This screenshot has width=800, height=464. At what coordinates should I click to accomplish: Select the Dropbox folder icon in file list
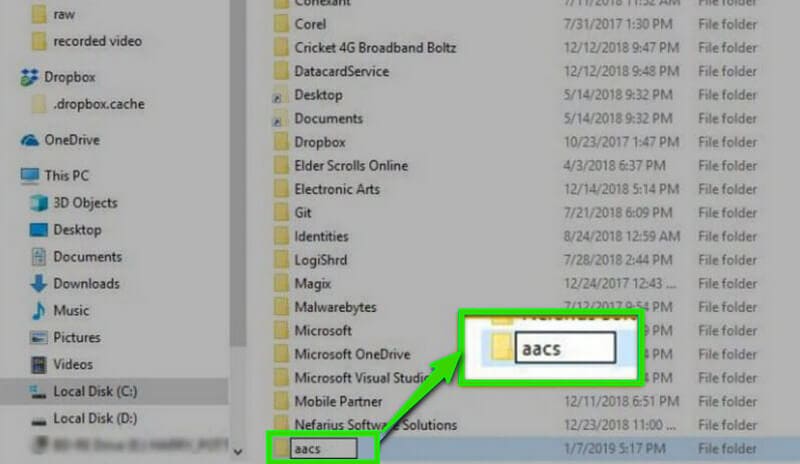click(281, 142)
